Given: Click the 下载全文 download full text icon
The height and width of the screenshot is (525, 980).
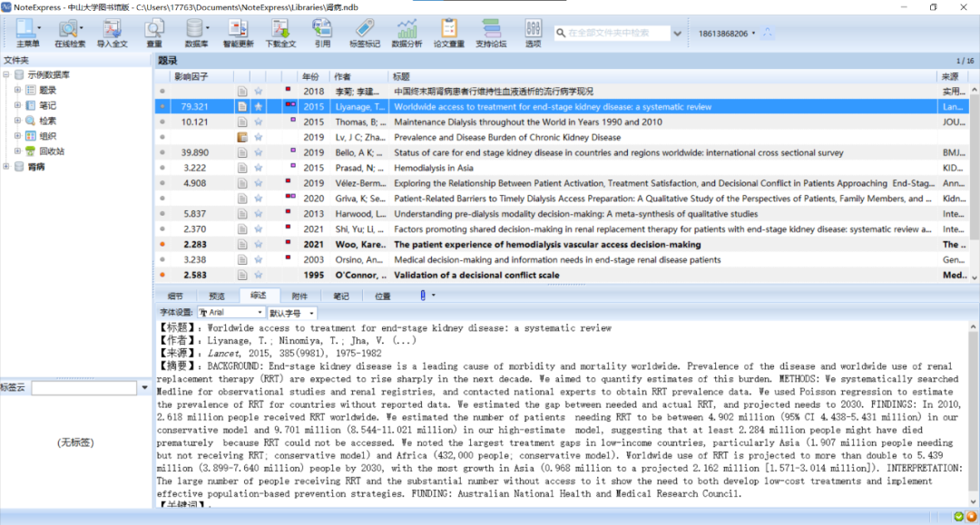Looking at the screenshot, I should 280,33.
